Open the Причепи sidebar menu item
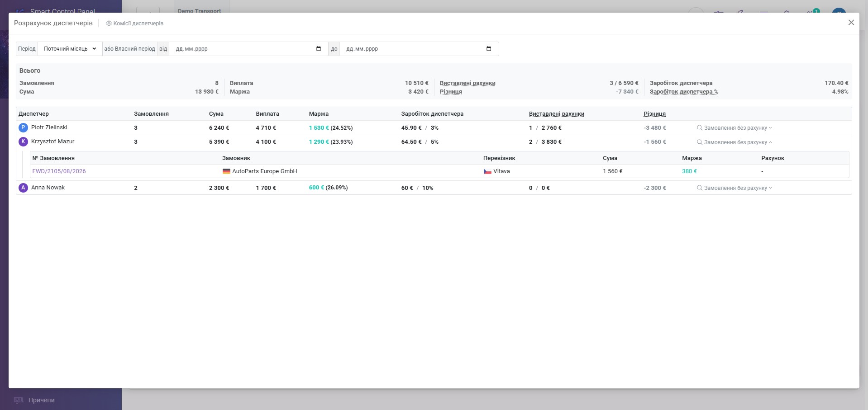The width and height of the screenshot is (868, 410). [x=41, y=400]
